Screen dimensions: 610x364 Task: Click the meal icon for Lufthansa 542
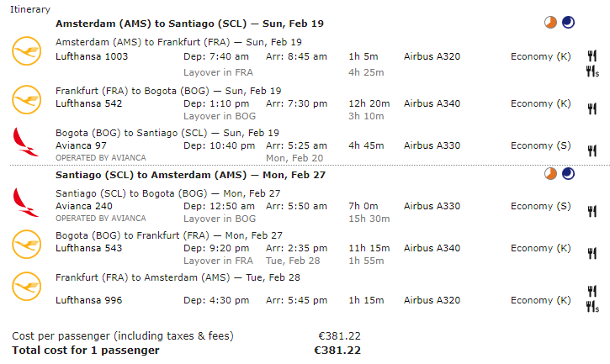[x=592, y=109]
